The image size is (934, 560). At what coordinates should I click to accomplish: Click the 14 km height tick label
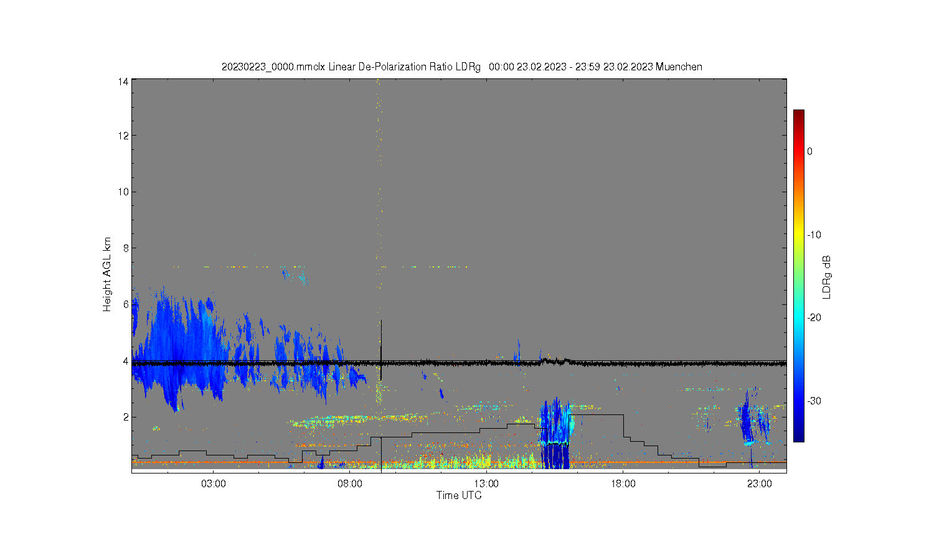coord(123,82)
